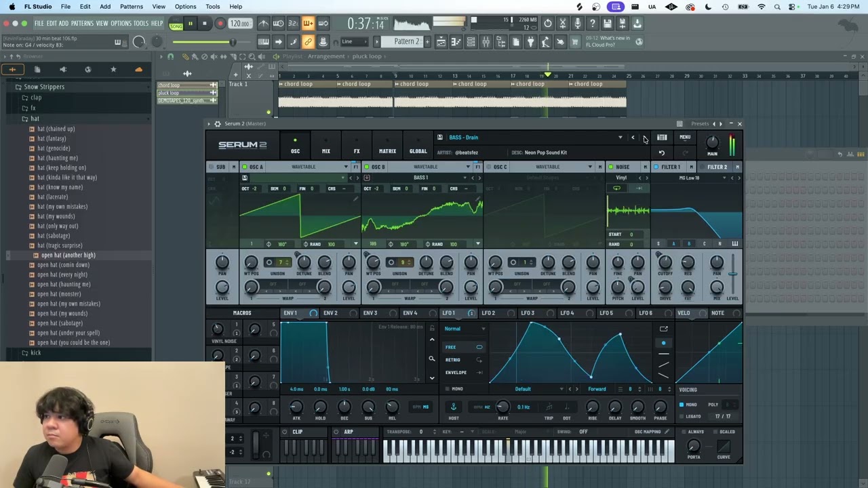The height and width of the screenshot is (488, 868).
Task: Open OSC A WAVETABLE type dropdown
Action: (309, 167)
